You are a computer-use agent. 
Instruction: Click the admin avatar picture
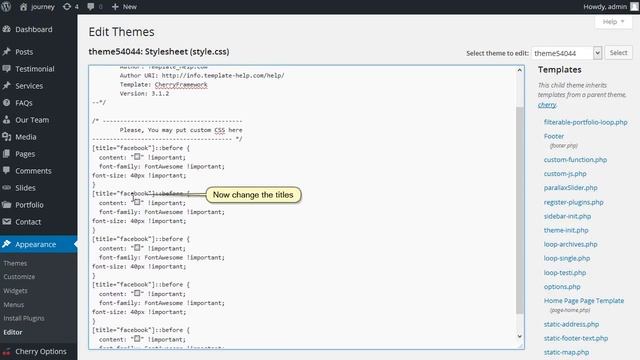[635, 7]
